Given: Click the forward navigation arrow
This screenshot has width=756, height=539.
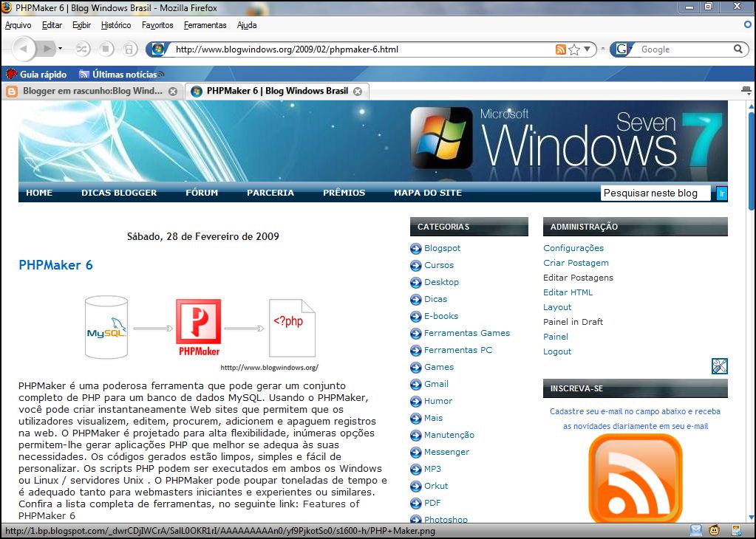Looking at the screenshot, I should 47,49.
